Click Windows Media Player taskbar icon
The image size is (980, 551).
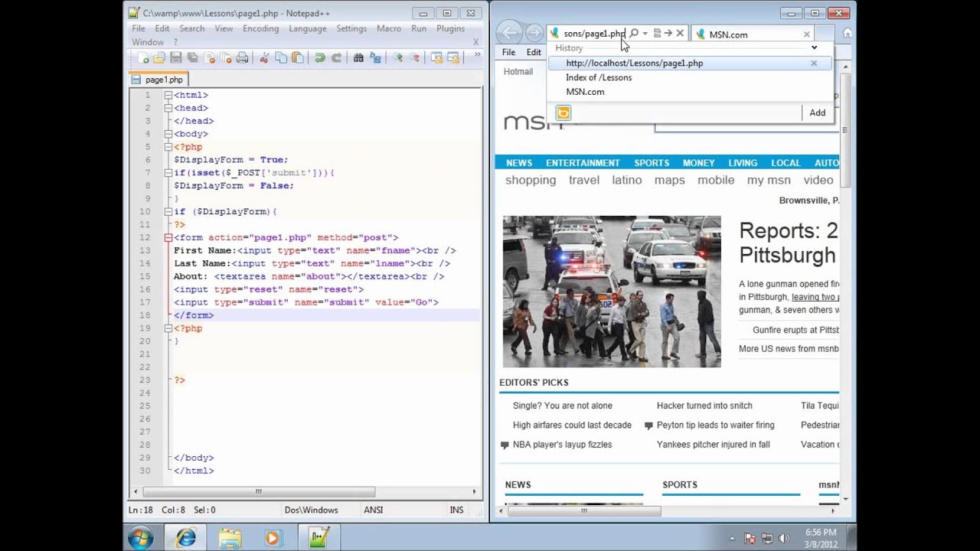pos(273,539)
